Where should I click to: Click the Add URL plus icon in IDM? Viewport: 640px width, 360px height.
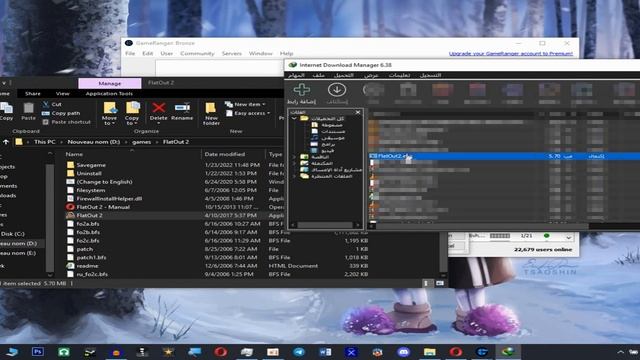(x=302, y=89)
